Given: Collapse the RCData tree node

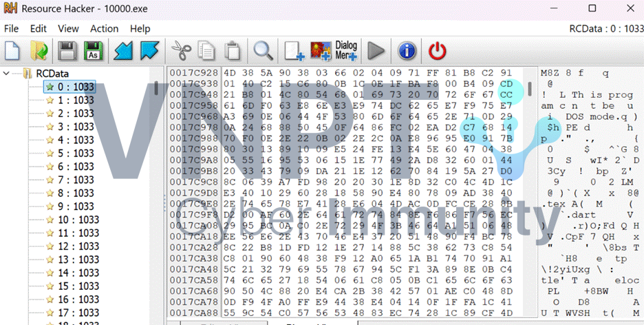Looking at the screenshot, I should pyautogui.click(x=8, y=73).
